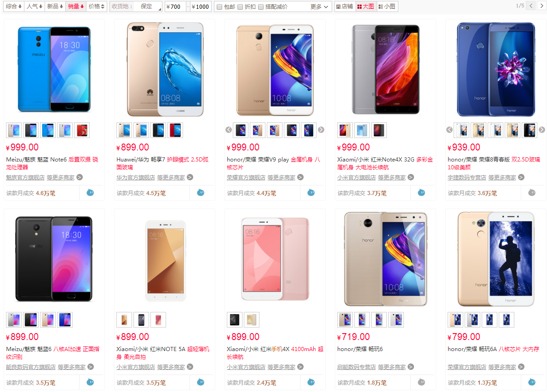Open 华为官方旗舰店 store link

click(135, 178)
